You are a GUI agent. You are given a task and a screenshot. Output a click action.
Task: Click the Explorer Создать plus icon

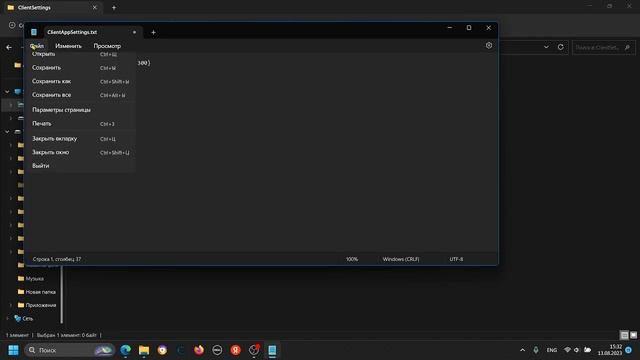pos(12,25)
